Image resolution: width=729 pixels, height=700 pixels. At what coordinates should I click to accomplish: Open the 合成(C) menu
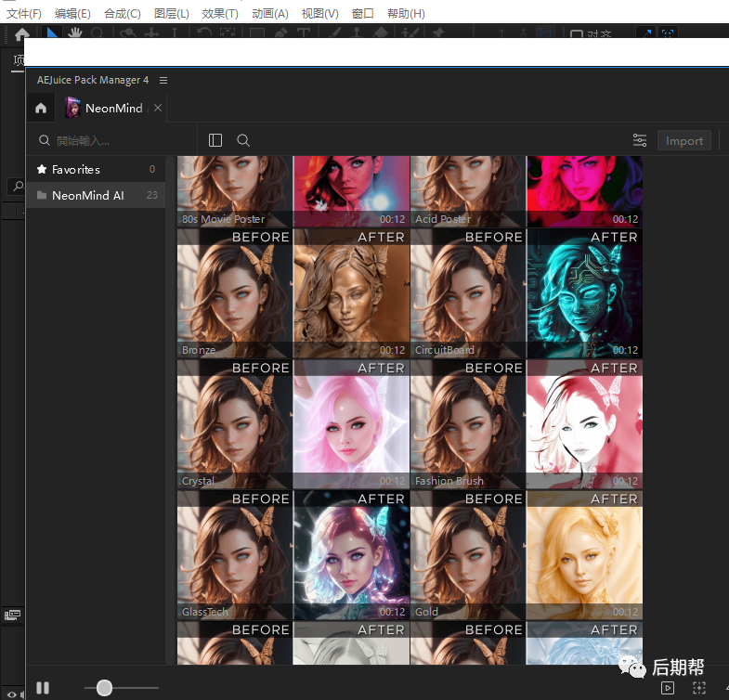123,14
